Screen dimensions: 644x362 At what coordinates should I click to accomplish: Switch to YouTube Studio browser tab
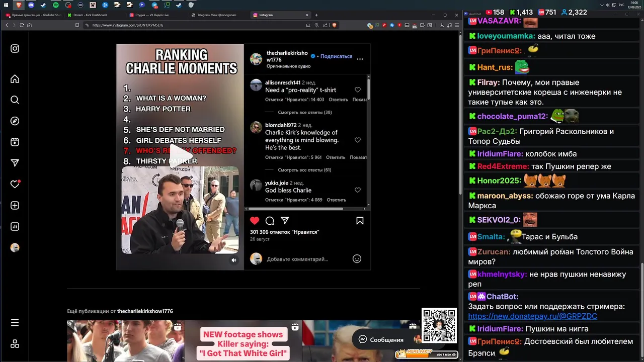coord(33,15)
